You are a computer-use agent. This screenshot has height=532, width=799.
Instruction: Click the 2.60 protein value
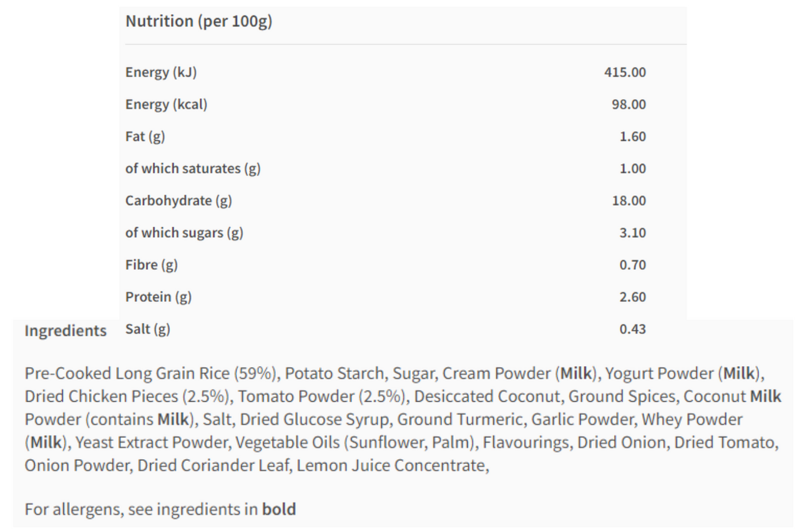coord(632,297)
